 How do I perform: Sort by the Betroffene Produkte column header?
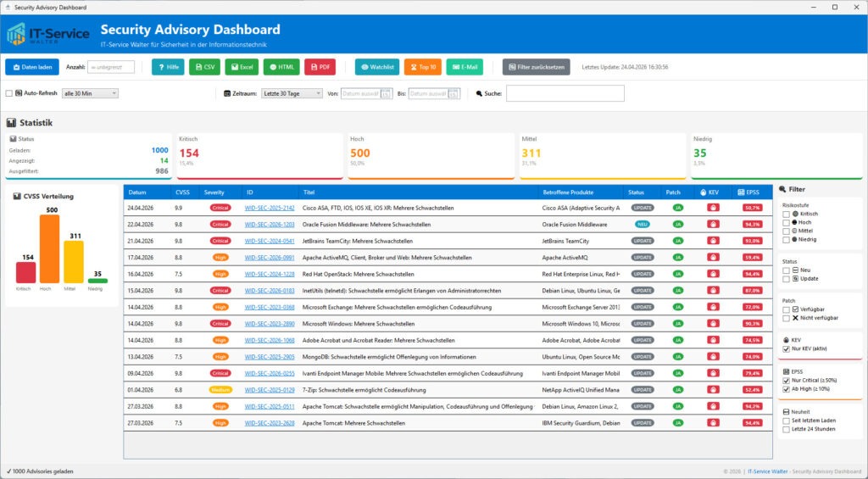click(580, 192)
